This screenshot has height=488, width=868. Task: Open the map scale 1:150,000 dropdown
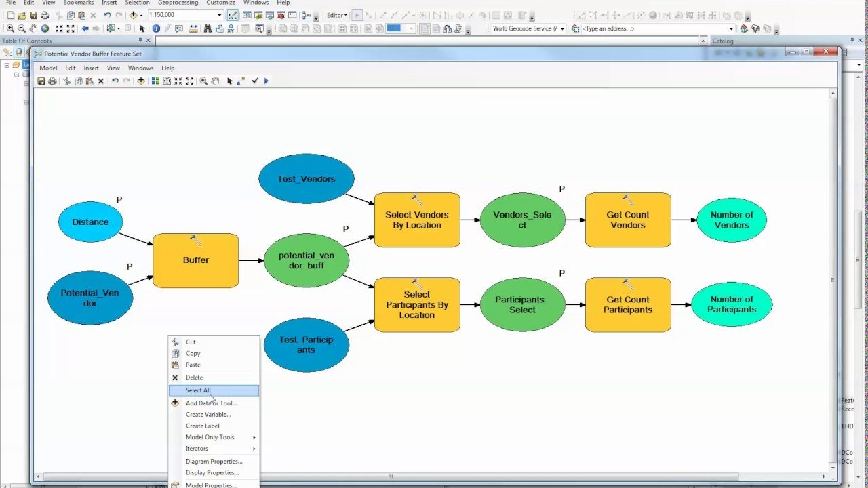point(220,15)
